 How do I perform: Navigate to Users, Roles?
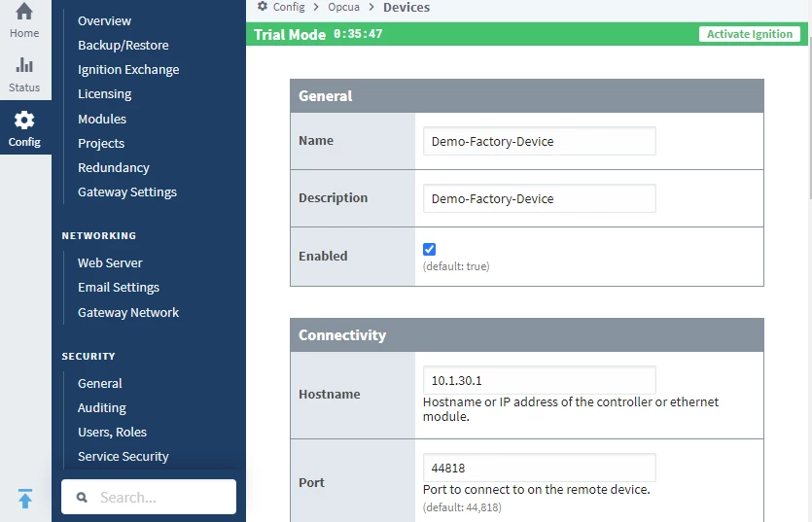112,432
